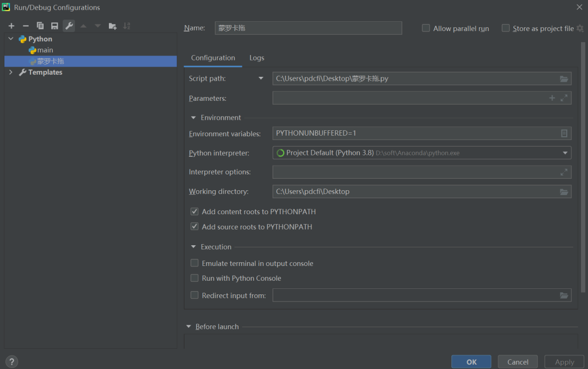The height and width of the screenshot is (369, 588).
Task: Save configuration using floppy disk icon
Action: pyautogui.click(x=54, y=26)
